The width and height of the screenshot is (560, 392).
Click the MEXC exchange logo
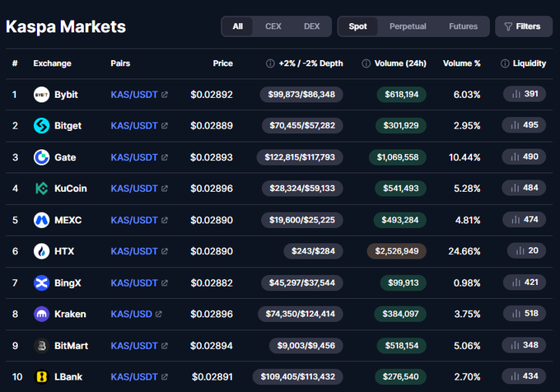coord(41,220)
